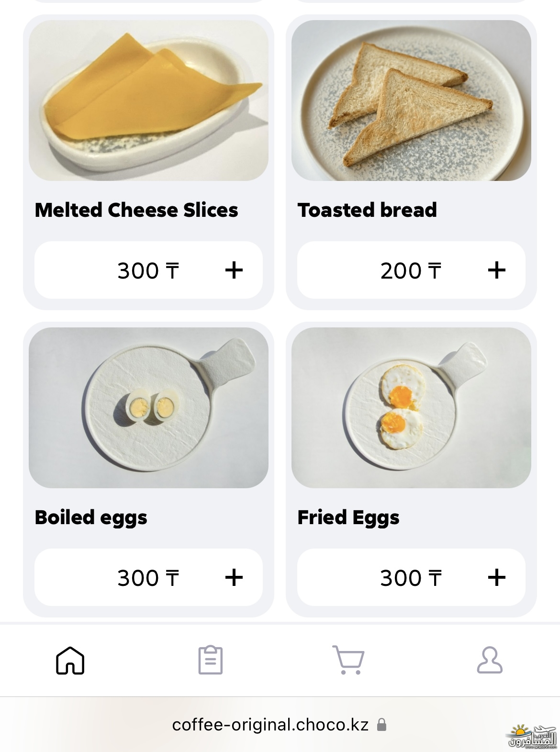The width and height of the screenshot is (560, 752).
Task: Open the Toasted bread photo
Action: click(411, 101)
